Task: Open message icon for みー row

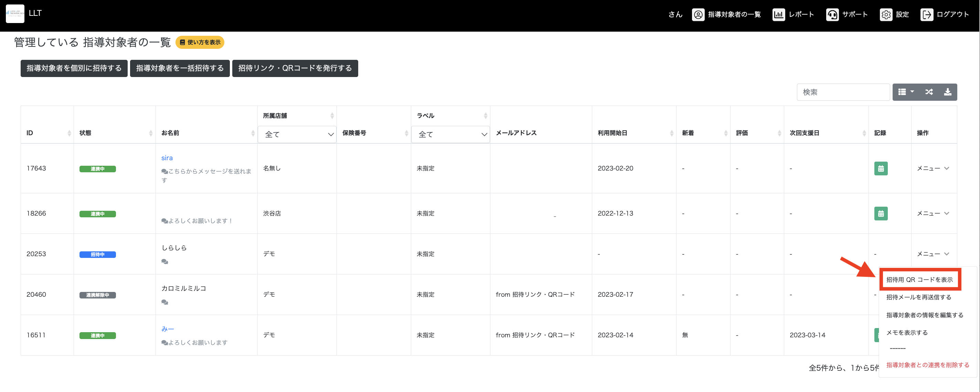Action: (x=165, y=342)
